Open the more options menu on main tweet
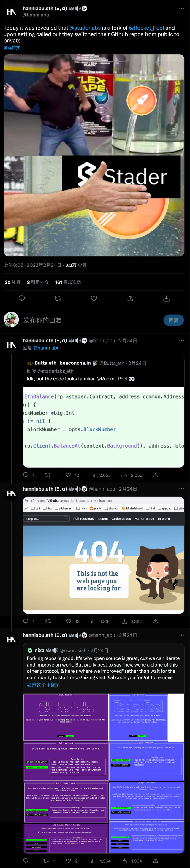The width and height of the screenshot is (190, 868). [182, 8]
